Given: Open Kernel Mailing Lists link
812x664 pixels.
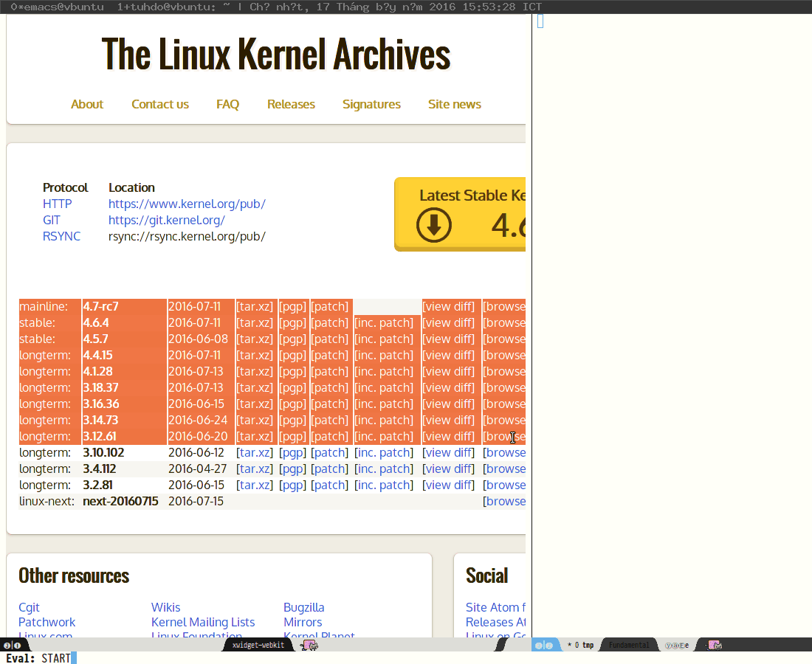Looking at the screenshot, I should (x=203, y=622).
